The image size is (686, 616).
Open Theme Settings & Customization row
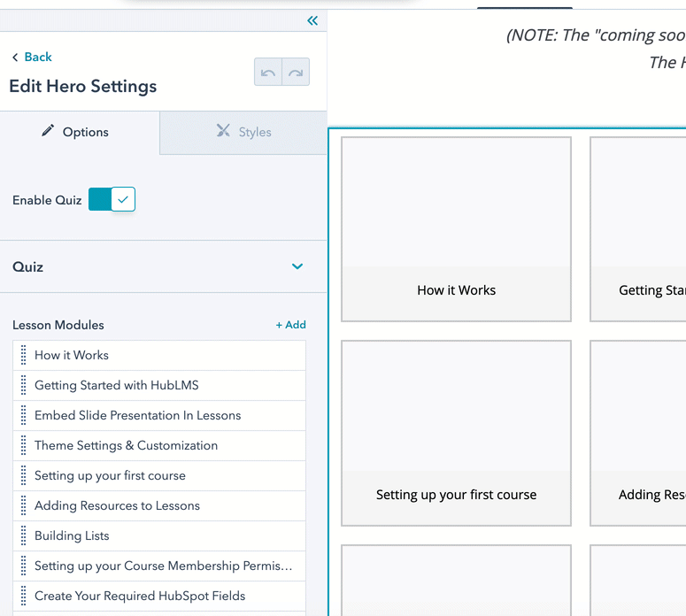click(159, 445)
